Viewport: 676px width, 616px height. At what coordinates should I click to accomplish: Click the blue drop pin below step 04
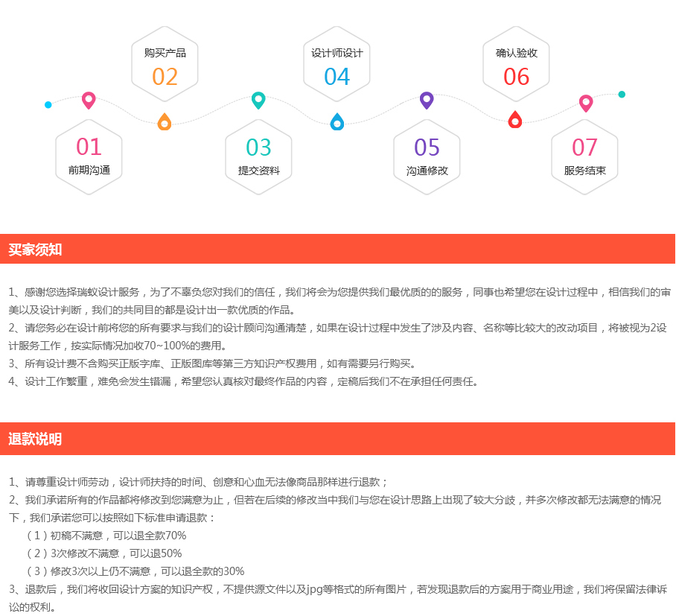pos(337,121)
